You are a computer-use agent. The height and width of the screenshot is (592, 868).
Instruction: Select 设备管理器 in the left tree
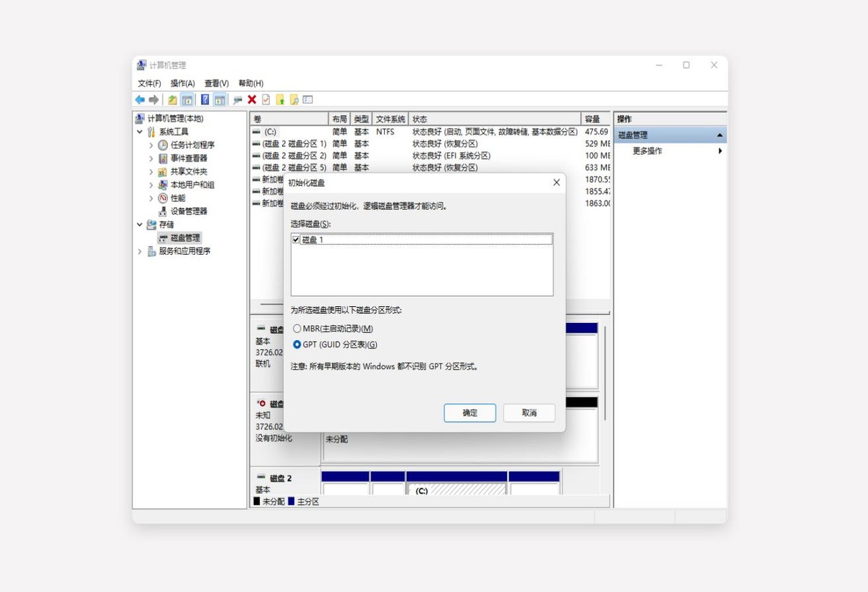189,211
